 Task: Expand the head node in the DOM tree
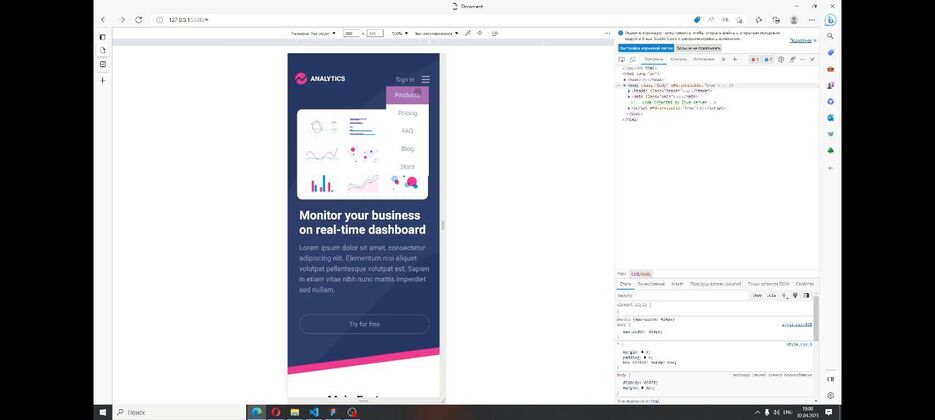(625, 79)
